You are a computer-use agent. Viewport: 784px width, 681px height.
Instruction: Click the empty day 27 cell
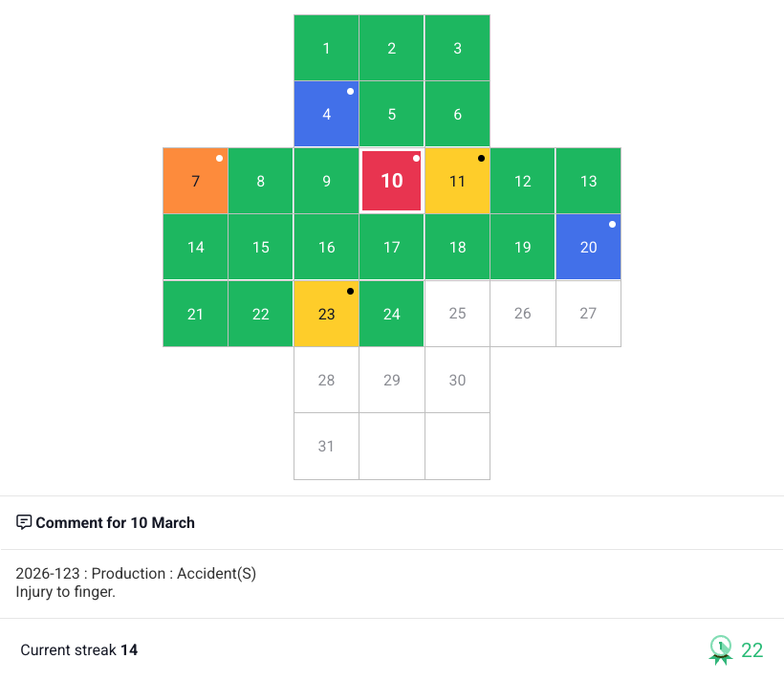(x=588, y=314)
